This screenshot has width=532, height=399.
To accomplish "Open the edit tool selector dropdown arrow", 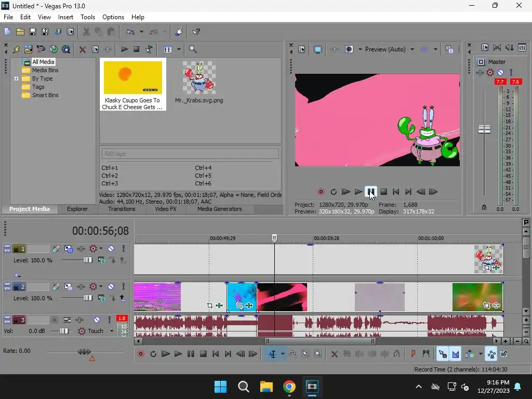I will pos(283,354).
